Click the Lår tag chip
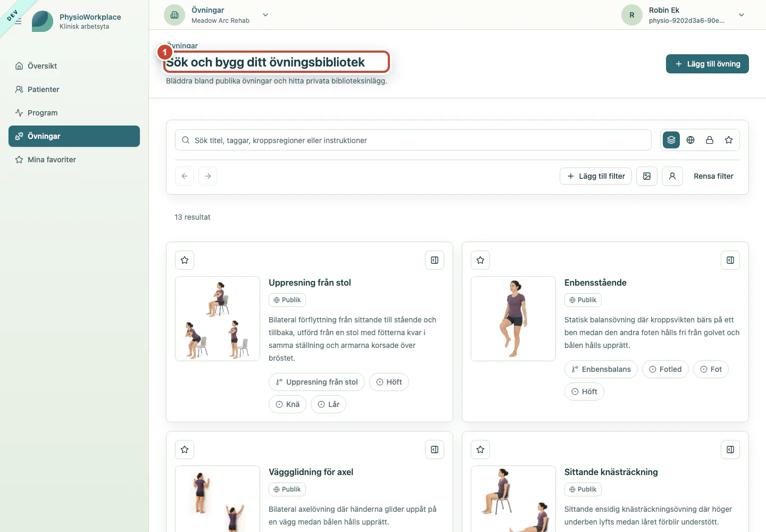 pos(328,404)
